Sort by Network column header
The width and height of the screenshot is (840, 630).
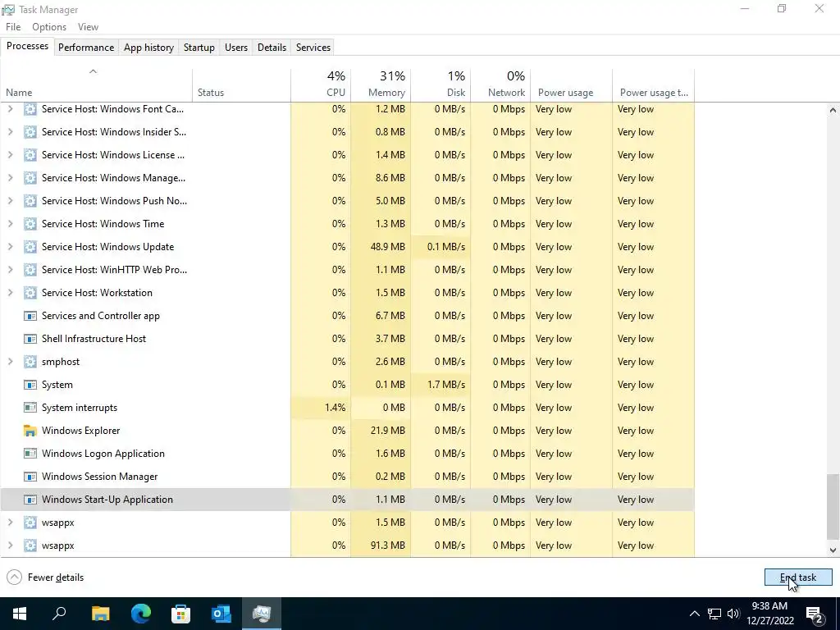click(501, 84)
